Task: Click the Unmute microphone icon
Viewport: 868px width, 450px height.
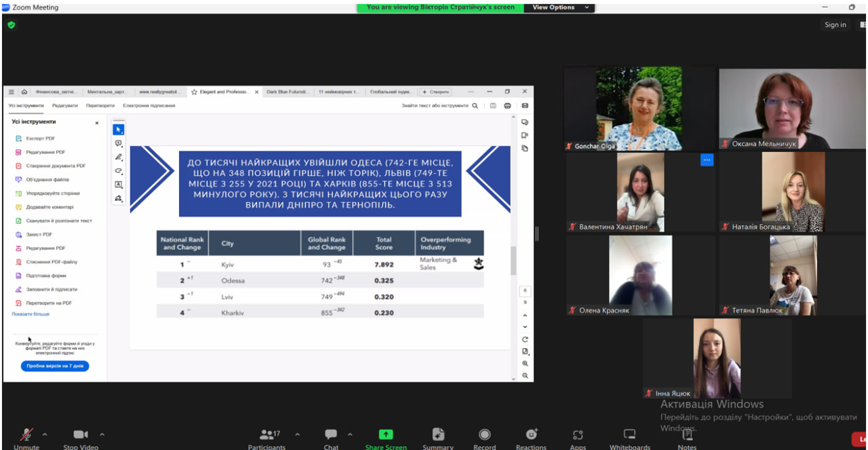Action: click(26, 435)
